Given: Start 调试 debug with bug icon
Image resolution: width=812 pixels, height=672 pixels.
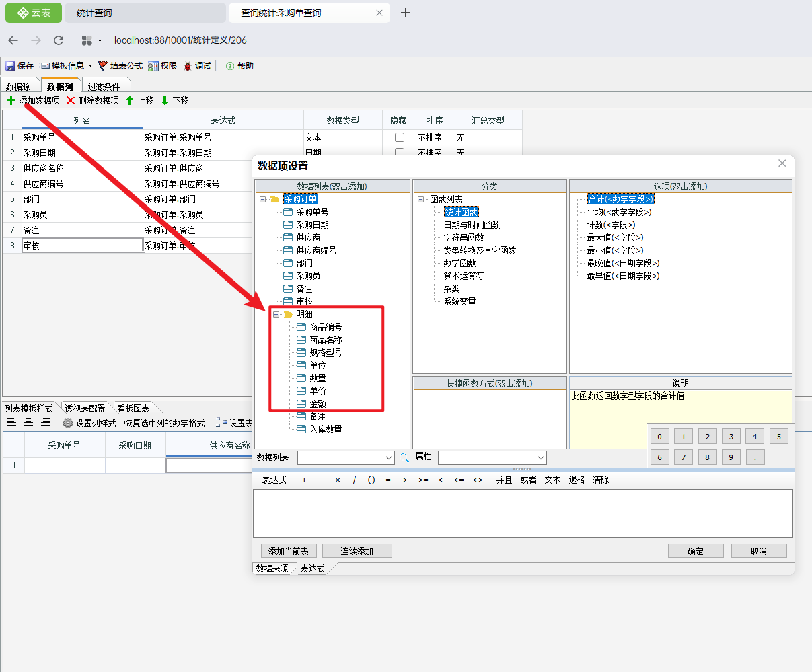Looking at the screenshot, I should click(x=188, y=66).
